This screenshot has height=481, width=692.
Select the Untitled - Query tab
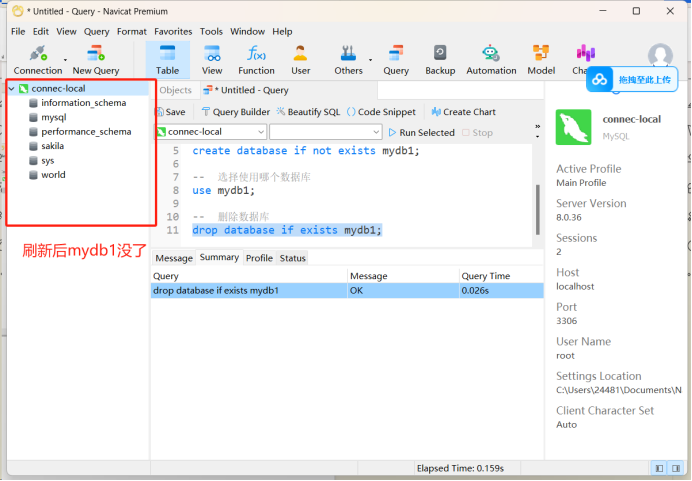pyautogui.click(x=245, y=90)
